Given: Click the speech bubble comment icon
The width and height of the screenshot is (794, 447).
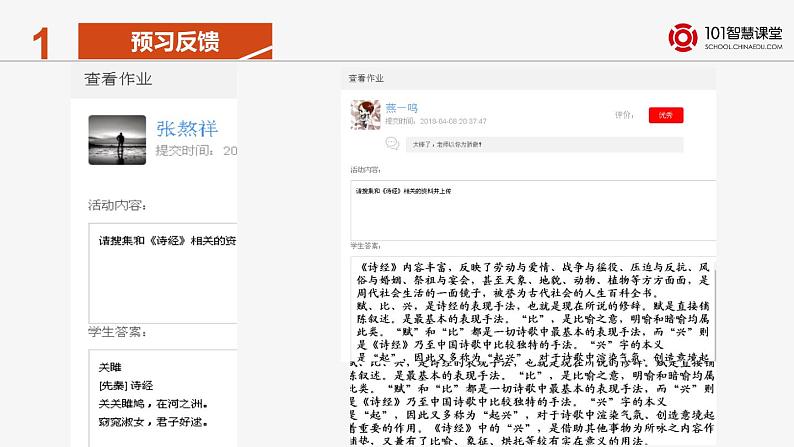Looking at the screenshot, I should point(392,144).
